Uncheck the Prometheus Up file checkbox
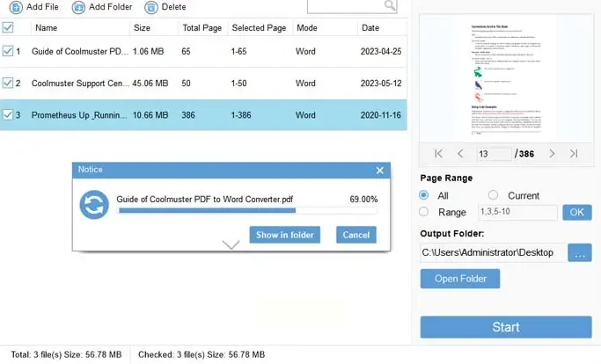 [8, 114]
